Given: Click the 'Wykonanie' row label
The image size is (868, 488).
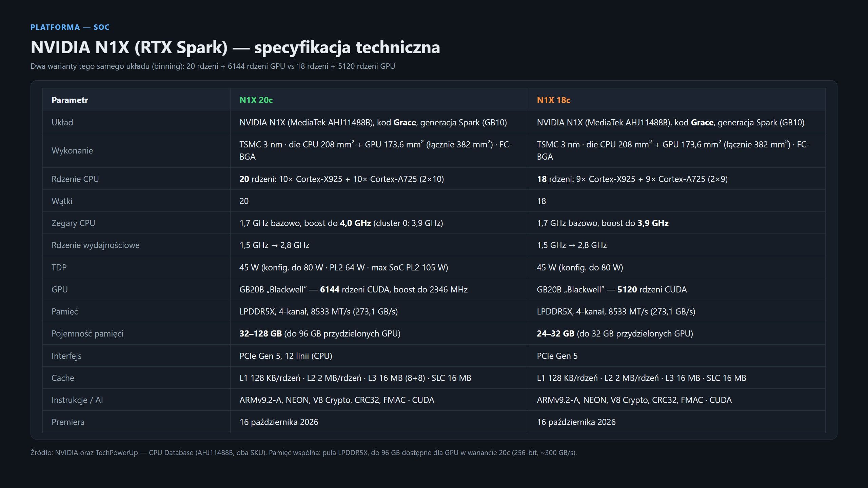Looking at the screenshot, I should coord(72,150).
